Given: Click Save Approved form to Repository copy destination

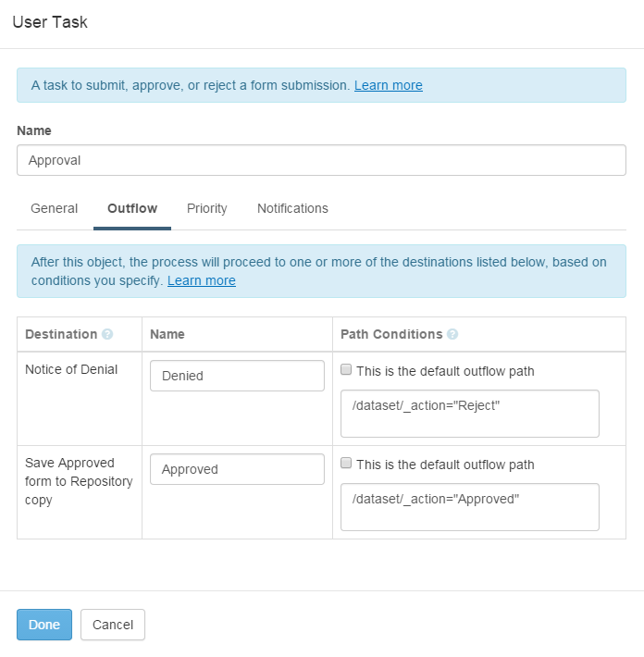Looking at the screenshot, I should point(79,481).
